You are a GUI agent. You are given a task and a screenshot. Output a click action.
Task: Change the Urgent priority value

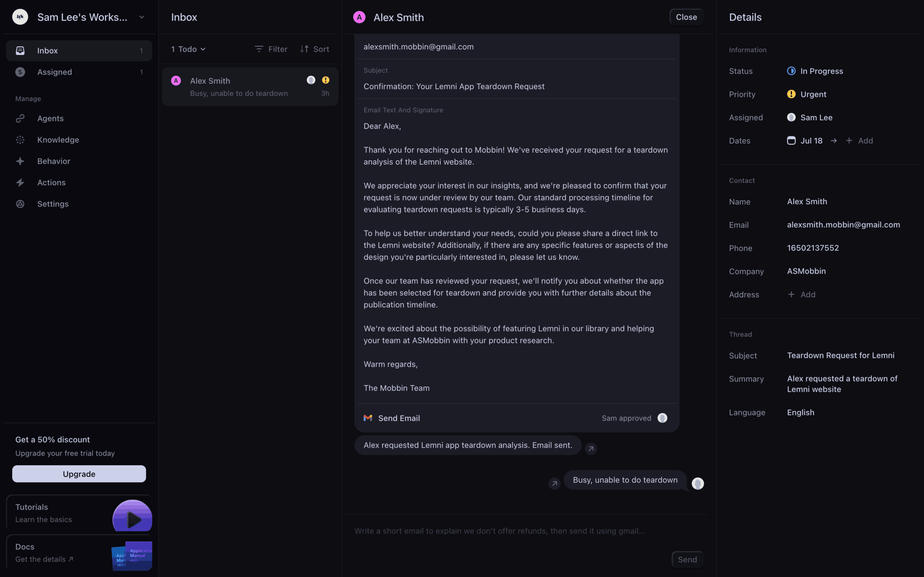tap(813, 94)
